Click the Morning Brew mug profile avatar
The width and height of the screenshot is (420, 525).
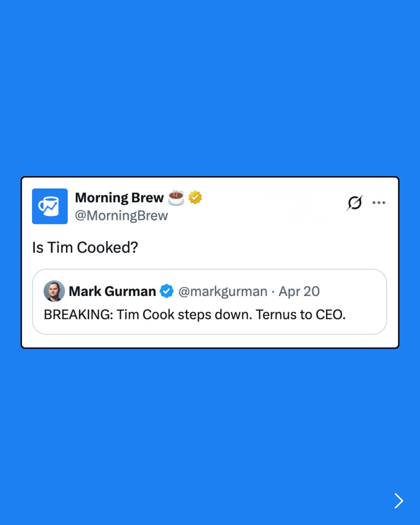[50, 206]
